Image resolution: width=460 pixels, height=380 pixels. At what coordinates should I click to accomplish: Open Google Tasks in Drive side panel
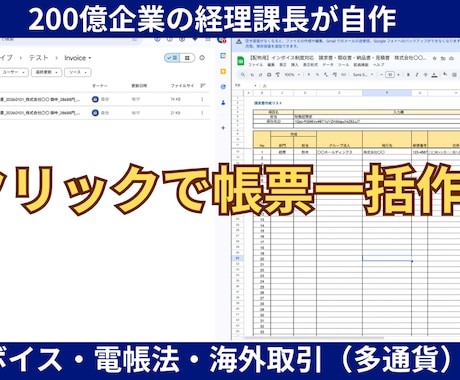click(223, 87)
